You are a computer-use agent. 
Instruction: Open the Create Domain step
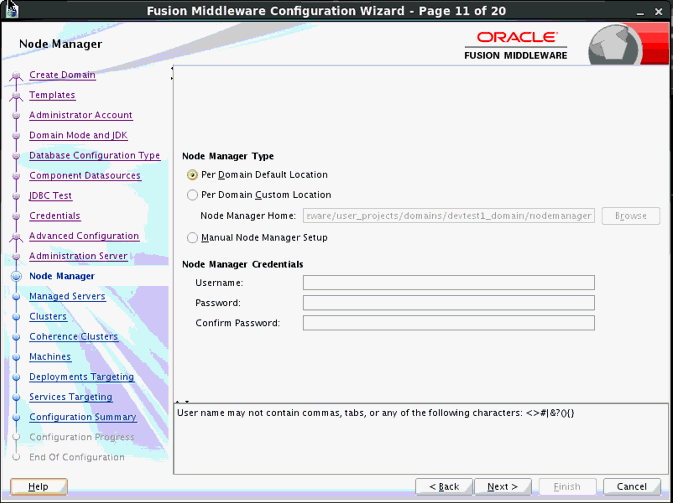(62, 75)
